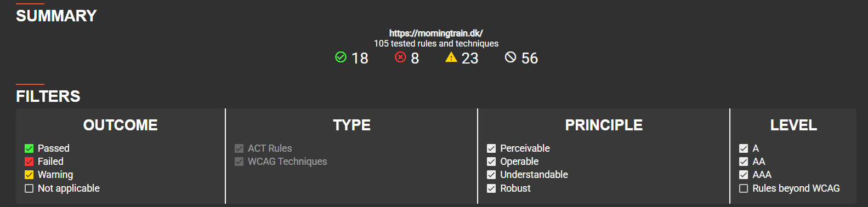Click the yellow warning triangle icon

click(451, 57)
